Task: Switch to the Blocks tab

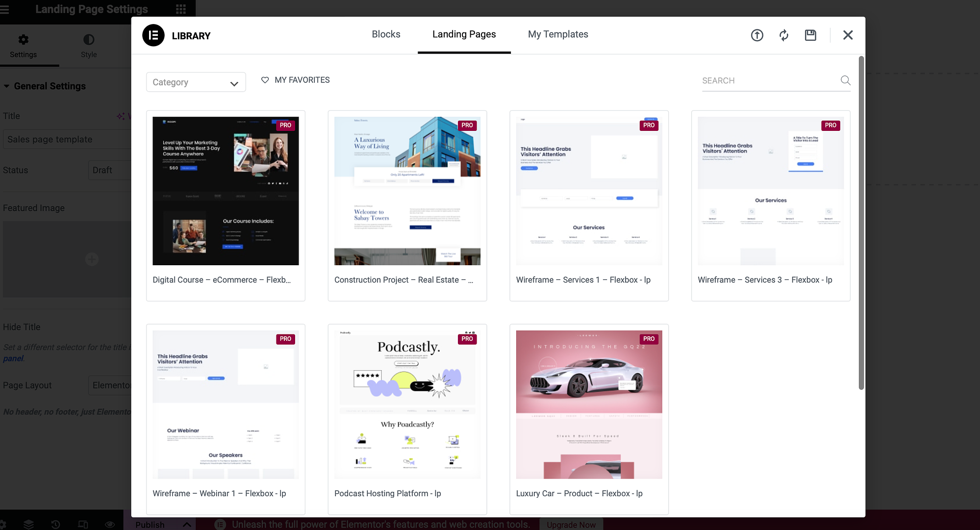Action: tap(386, 34)
